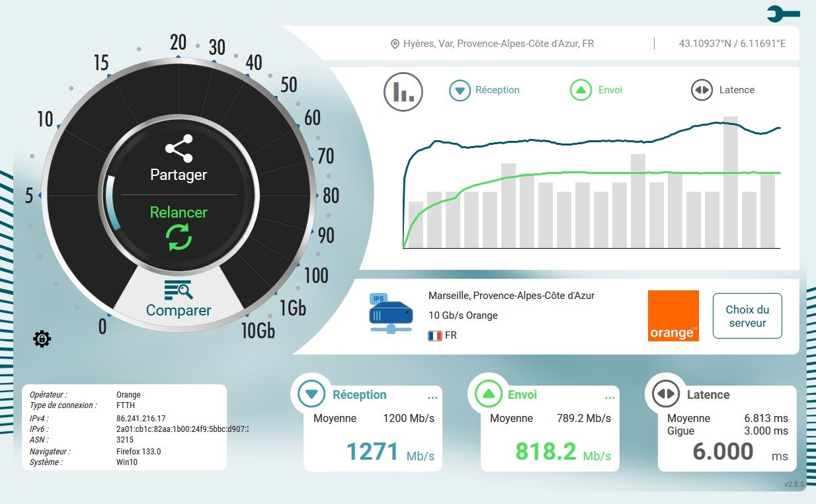The width and height of the screenshot is (816, 504).
Task: Select the Comparer label text
Action: point(179,310)
